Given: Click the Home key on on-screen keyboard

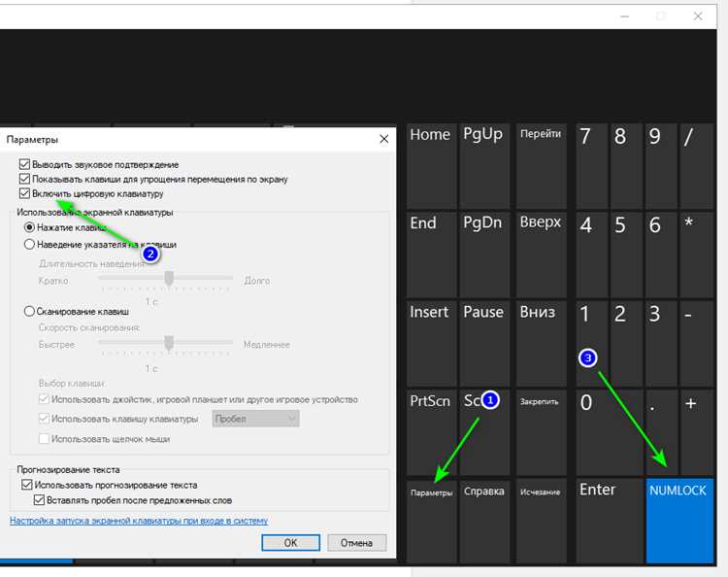Looking at the screenshot, I should [430, 165].
